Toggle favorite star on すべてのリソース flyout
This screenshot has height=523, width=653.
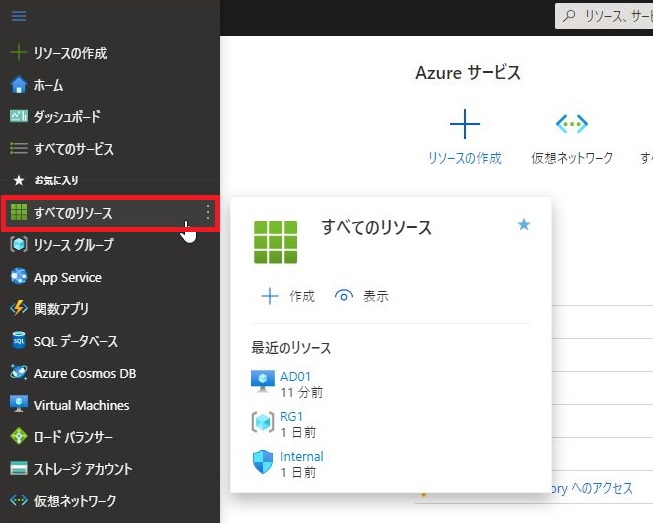[x=523, y=224]
